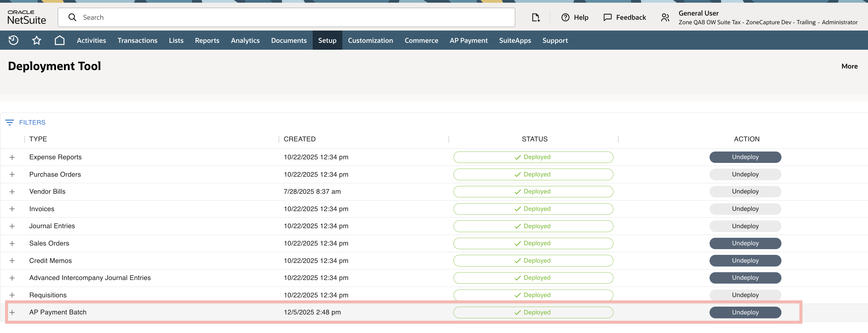The height and width of the screenshot is (333, 868).
Task: Undeploy Credit Memos
Action: coord(745,261)
